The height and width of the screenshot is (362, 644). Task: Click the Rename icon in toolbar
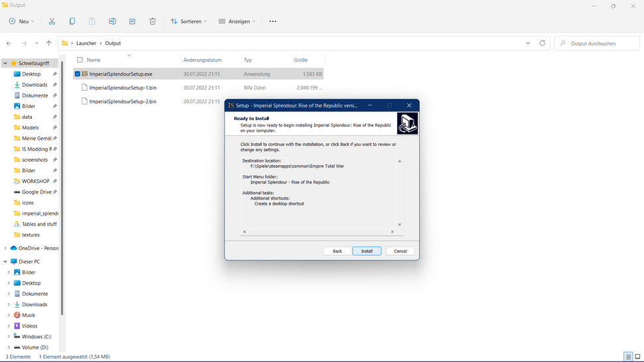point(112,21)
